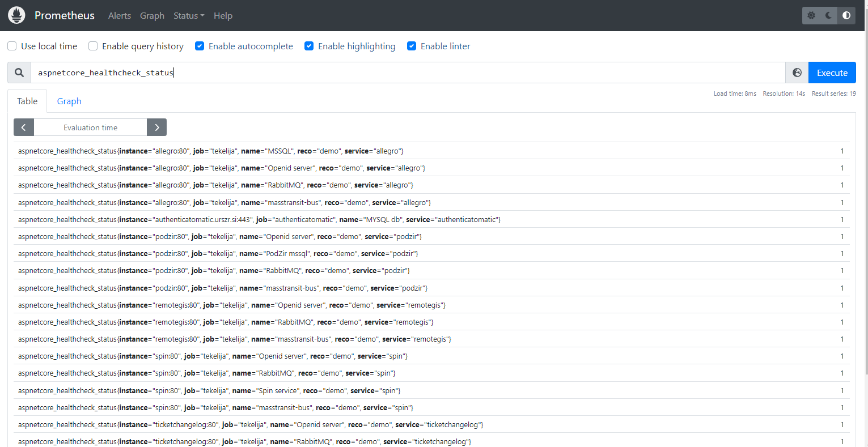Open the Help link in navbar
868x447 pixels.
[x=223, y=16]
